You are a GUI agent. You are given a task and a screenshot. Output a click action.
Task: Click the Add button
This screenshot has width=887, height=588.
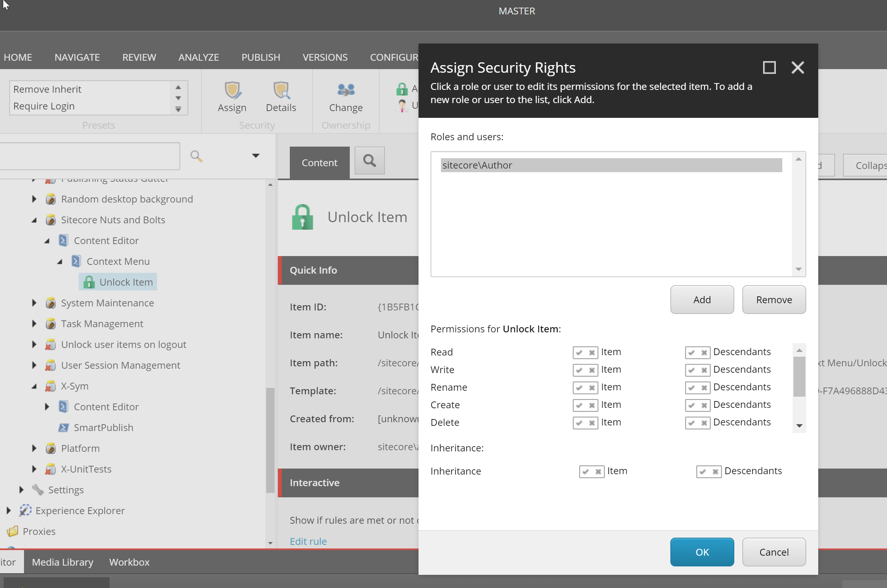702,300
